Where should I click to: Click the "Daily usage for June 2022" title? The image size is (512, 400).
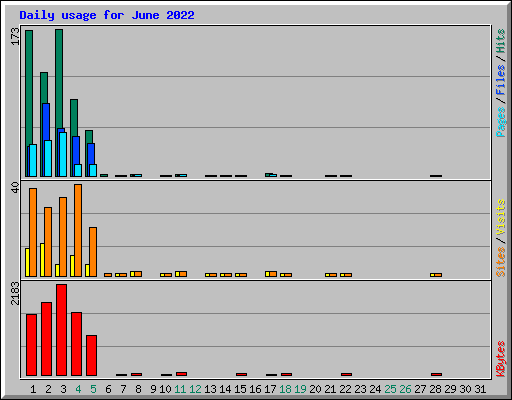click(107, 15)
